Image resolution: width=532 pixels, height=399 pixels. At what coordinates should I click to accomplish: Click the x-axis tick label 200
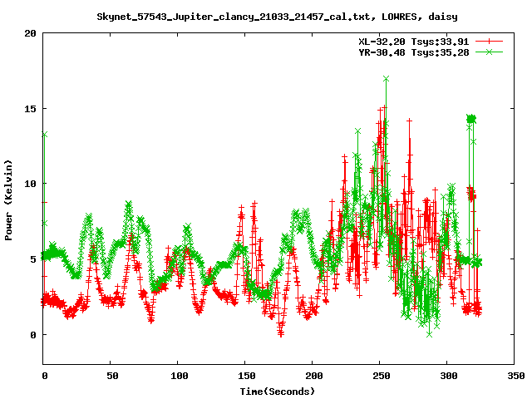coord(314,376)
